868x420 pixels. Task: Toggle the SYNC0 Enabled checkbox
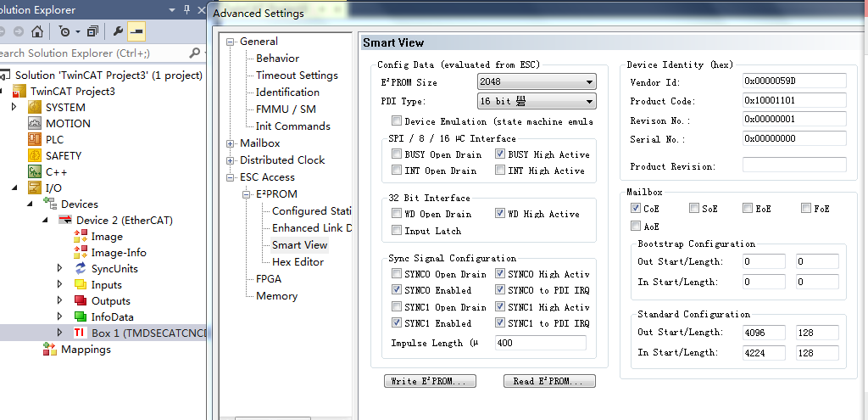point(397,290)
